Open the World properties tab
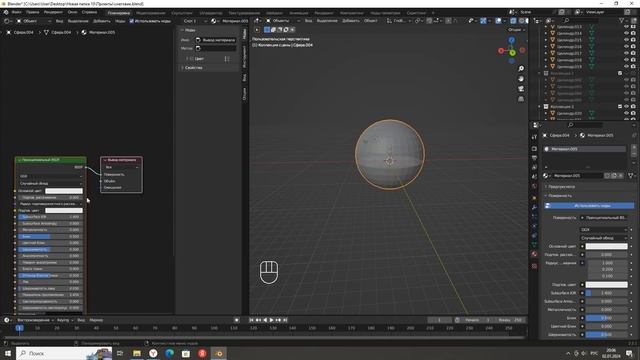Image resolution: width=640 pixels, height=360 pixels. pos(534,187)
